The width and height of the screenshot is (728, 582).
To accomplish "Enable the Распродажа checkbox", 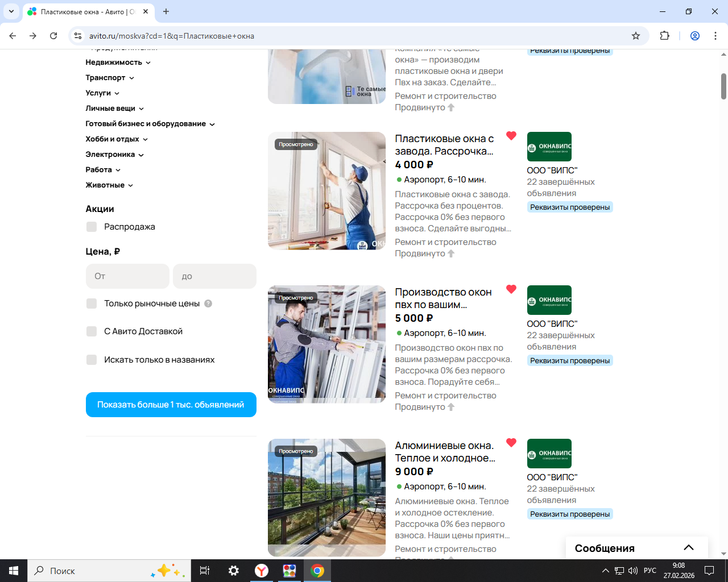I will coord(92,227).
